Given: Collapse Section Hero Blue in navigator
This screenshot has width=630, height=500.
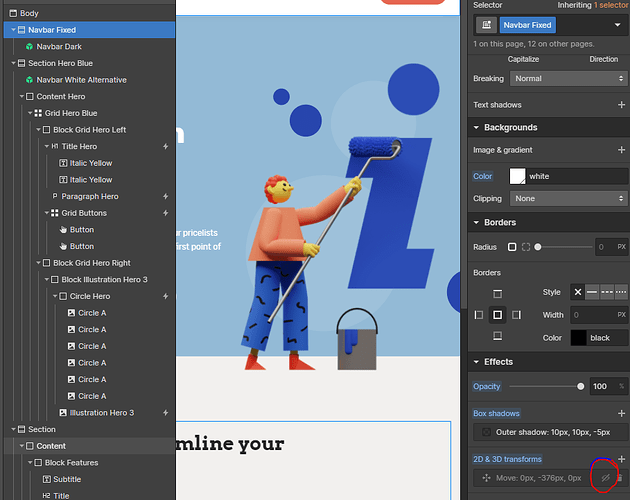Looking at the screenshot, I should coord(13,63).
